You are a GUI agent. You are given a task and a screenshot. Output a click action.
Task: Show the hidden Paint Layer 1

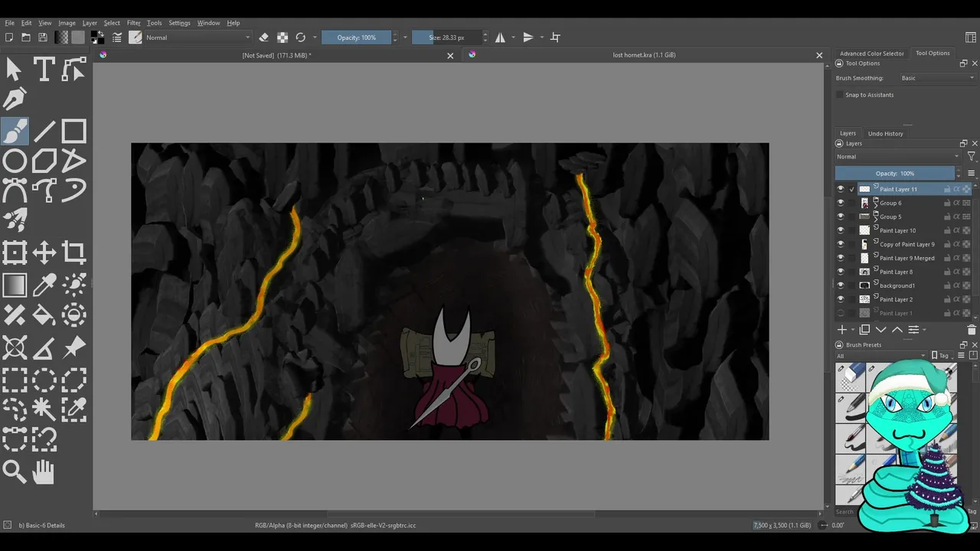pyautogui.click(x=841, y=313)
